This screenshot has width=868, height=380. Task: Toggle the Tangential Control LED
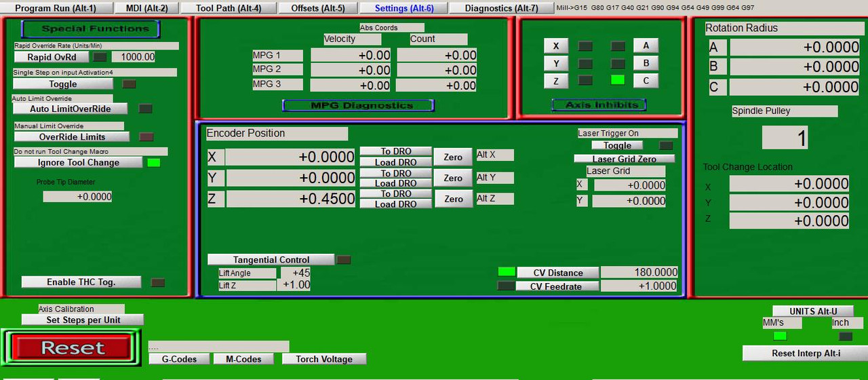tap(344, 259)
